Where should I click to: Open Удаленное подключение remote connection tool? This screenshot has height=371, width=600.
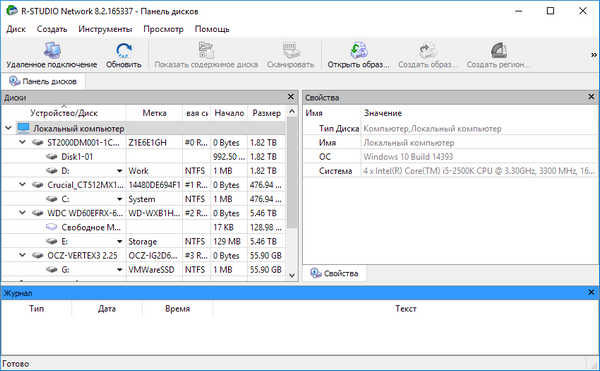click(52, 50)
